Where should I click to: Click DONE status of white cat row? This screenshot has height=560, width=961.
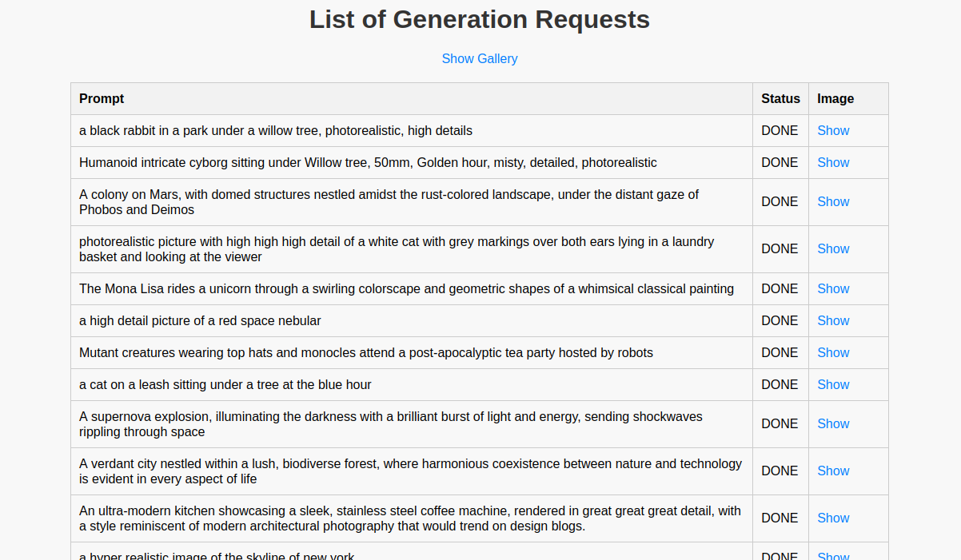tap(780, 248)
